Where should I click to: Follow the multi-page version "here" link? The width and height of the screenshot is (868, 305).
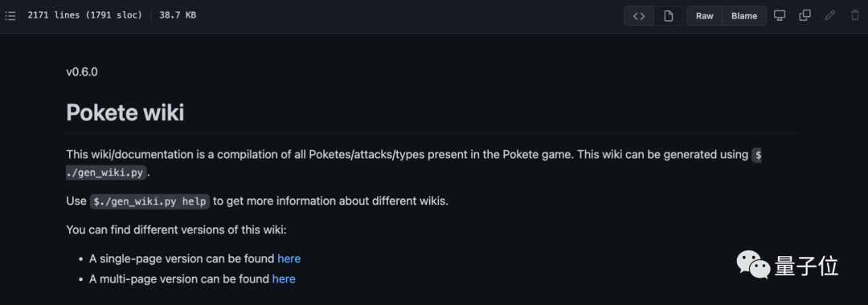coord(284,279)
